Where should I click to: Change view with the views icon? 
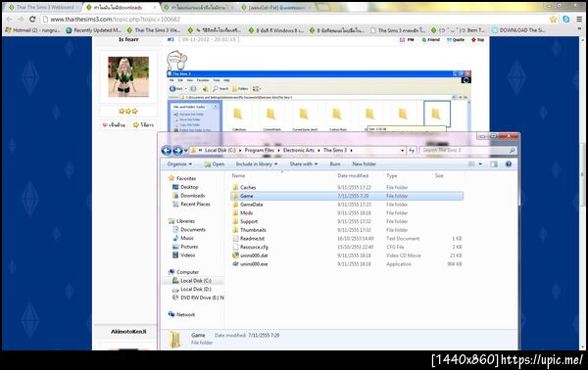coord(471,164)
